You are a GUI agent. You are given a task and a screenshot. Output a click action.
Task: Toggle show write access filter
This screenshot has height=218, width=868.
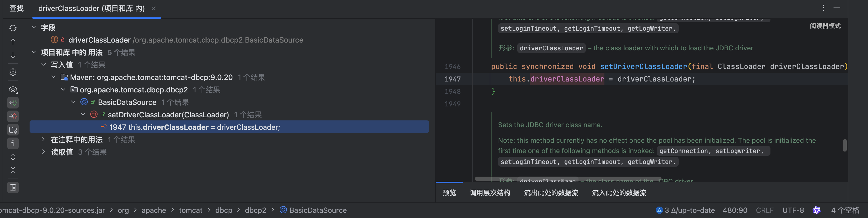point(13,116)
